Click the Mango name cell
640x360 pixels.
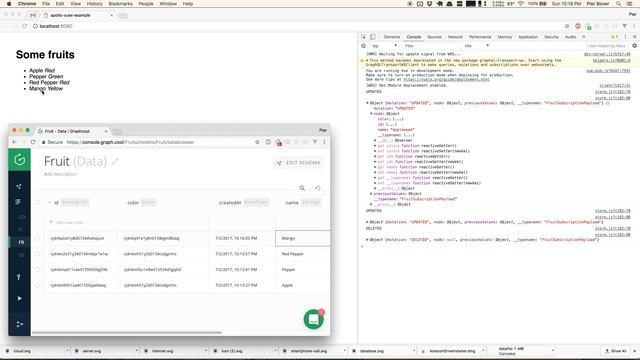tap(302, 238)
